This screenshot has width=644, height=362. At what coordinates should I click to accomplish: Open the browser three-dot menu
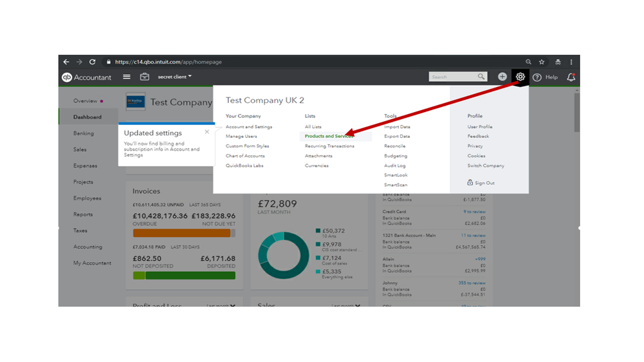pos(571,62)
